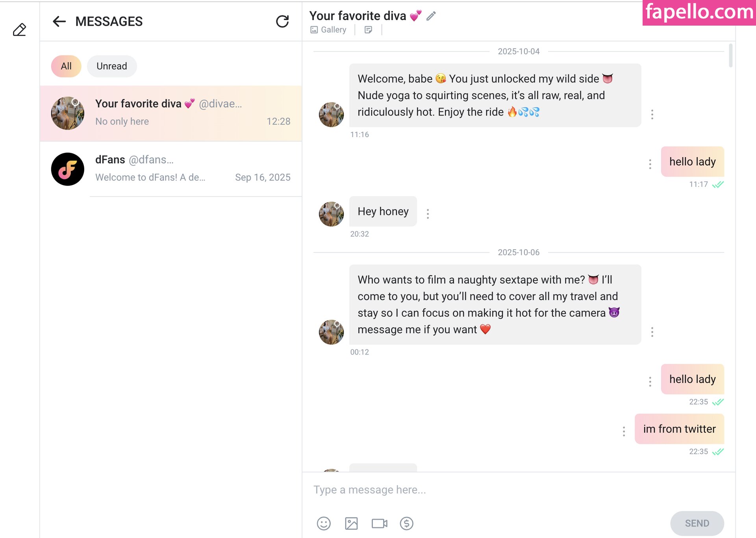This screenshot has width=756, height=538.
Task: Attach a video using camera icon
Action: 379,523
